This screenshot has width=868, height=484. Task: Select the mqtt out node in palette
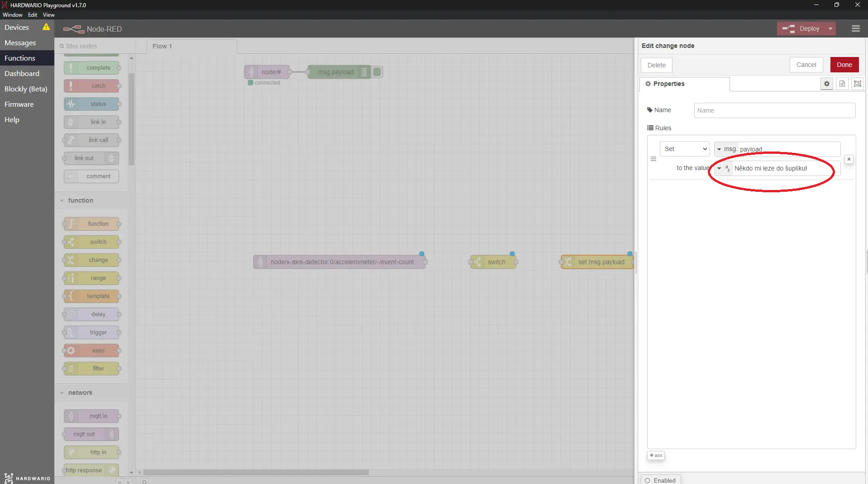click(91, 434)
